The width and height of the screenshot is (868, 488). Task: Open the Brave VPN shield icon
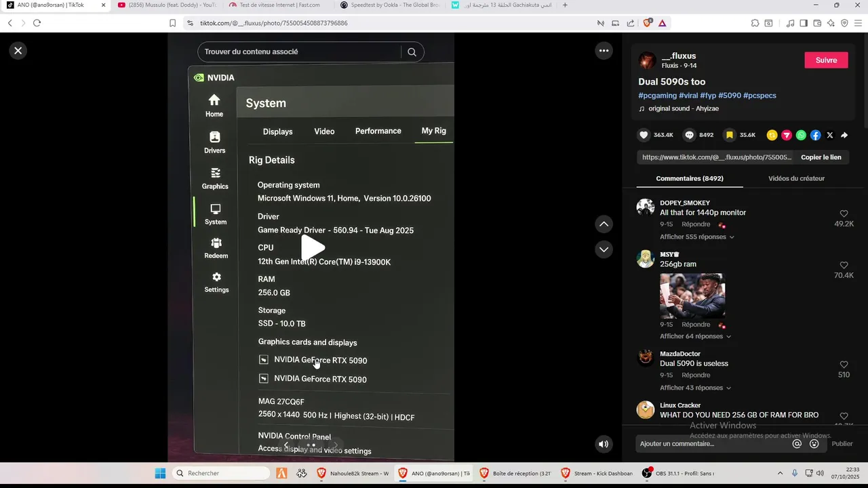(x=844, y=23)
